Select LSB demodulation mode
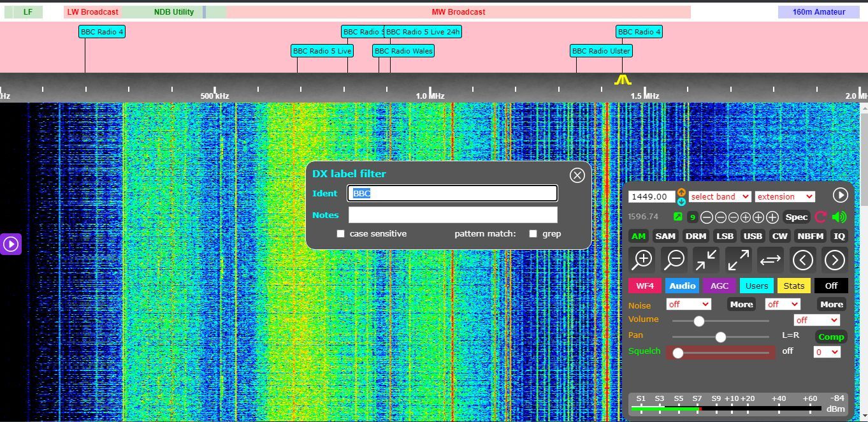Viewport: 868px width, 422px height. [x=725, y=236]
